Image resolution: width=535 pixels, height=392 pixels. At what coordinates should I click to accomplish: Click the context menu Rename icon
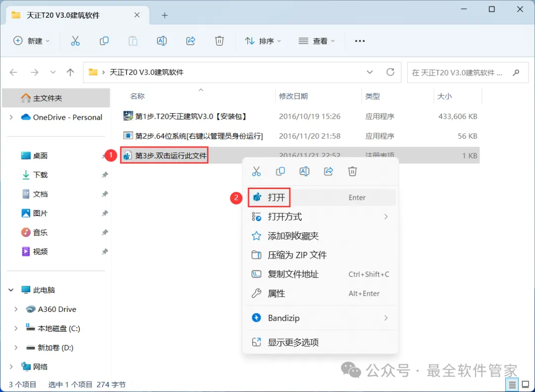pyautogui.click(x=304, y=171)
